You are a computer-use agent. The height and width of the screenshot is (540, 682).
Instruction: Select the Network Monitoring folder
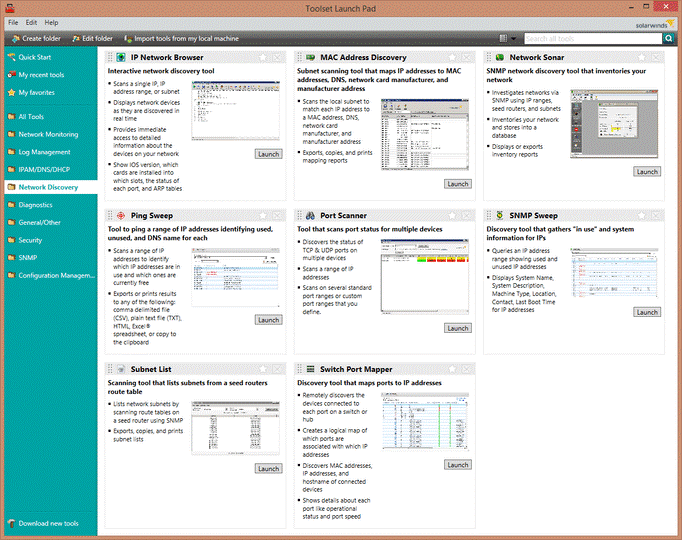click(51, 134)
